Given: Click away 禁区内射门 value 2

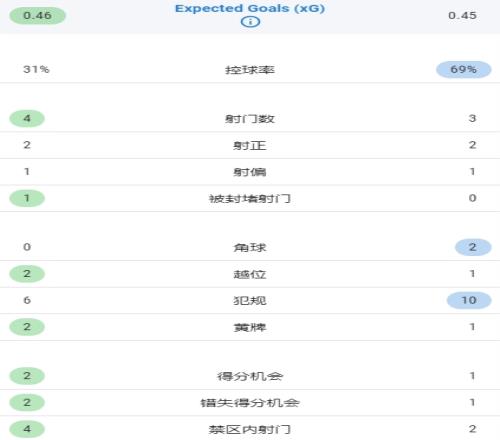Looking at the screenshot, I should click(x=472, y=429).
